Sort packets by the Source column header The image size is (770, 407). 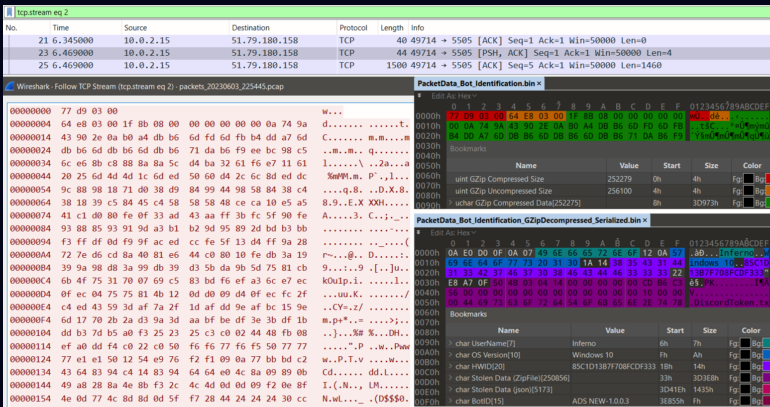[175, 28]
